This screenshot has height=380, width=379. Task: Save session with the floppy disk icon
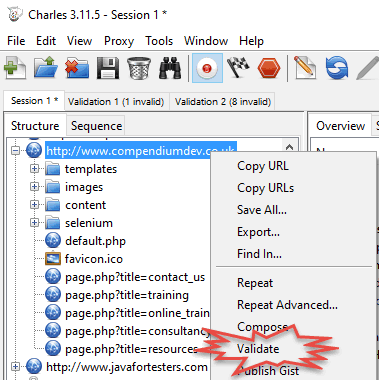tap(108, 68)
